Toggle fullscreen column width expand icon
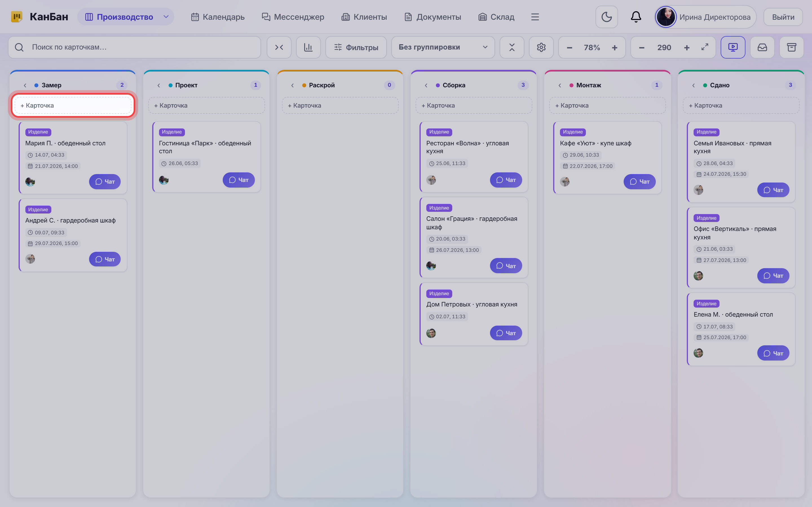This screenshot has width=812, height=507. click(705, 47)
